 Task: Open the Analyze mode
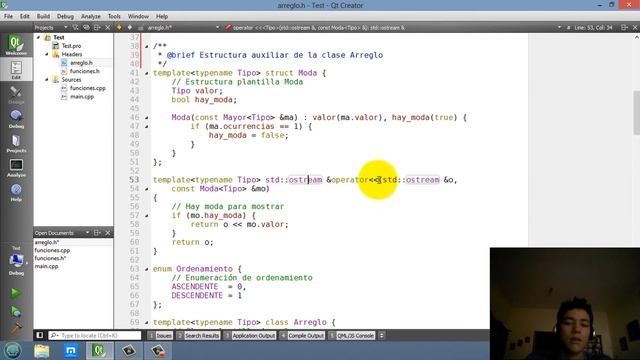point(16,168)
